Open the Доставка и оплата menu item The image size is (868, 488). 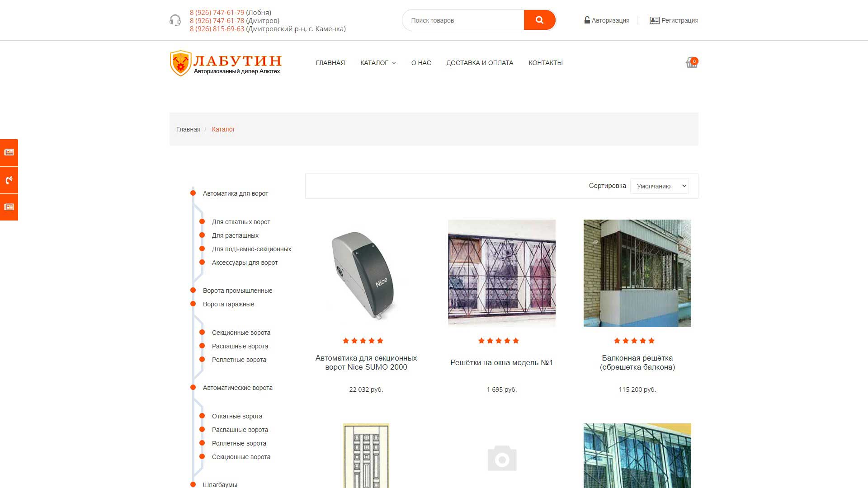pyautogui.click(x=480, y=63)
